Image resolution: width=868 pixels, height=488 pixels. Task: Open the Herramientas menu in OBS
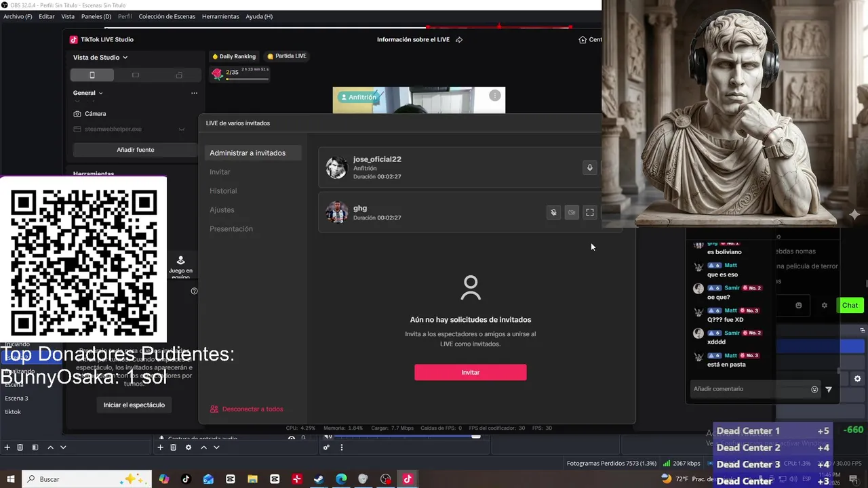click(220, 16)
